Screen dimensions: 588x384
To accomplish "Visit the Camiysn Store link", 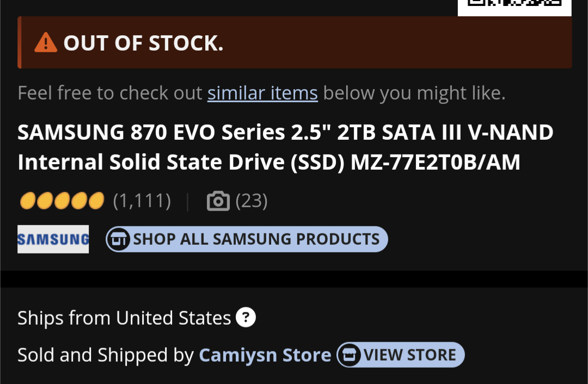I will coord(265,355).
